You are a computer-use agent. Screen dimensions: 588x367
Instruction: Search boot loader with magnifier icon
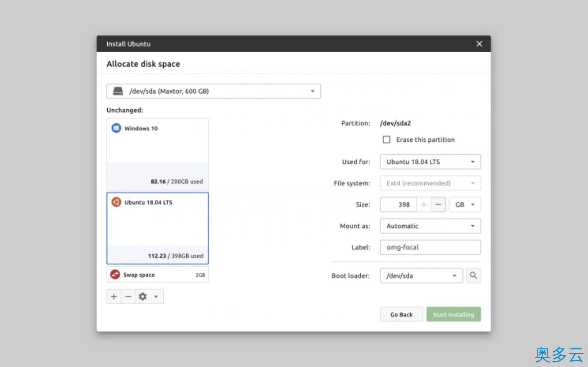pos(473,275)
